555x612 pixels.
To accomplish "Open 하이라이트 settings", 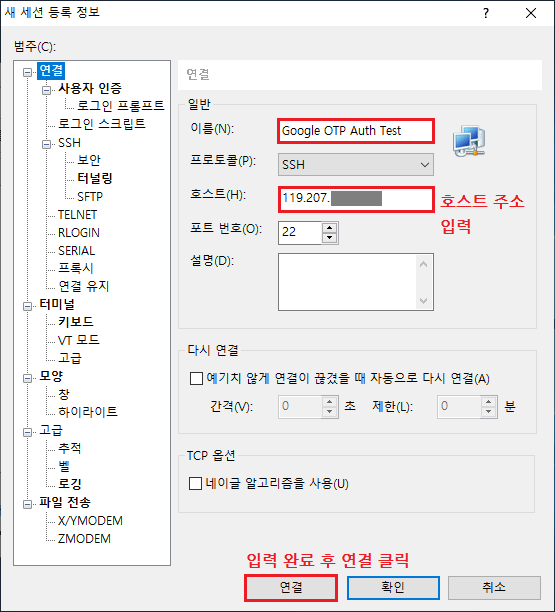I will 88,412.
